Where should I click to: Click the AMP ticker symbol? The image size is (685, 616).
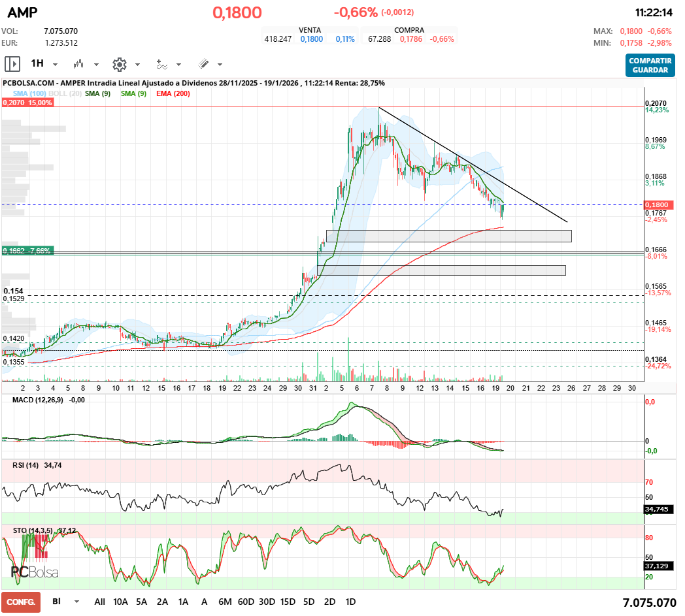[x=22, y=12]
